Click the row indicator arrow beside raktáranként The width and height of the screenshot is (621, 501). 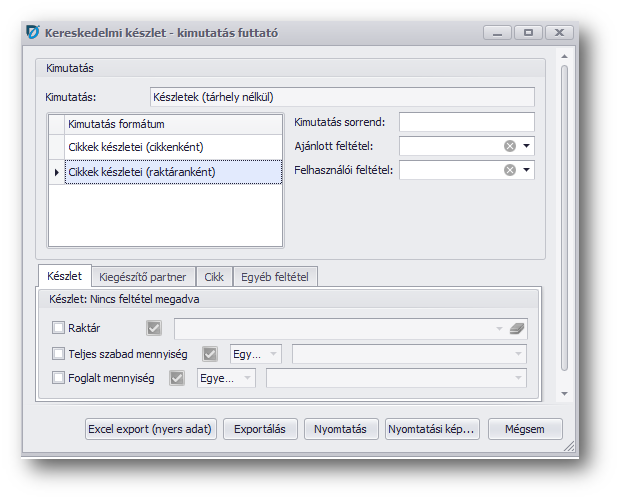(57, 172)
